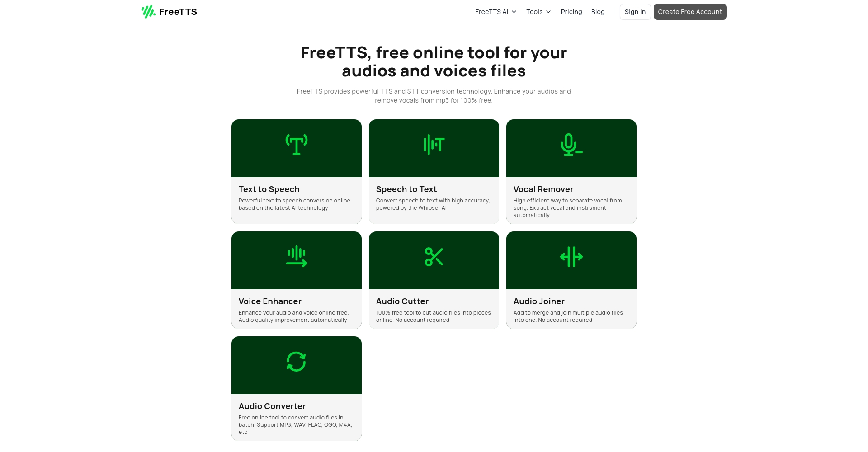
Task: Open the Audio Joiner merge icon
Action: pos(571,257)
